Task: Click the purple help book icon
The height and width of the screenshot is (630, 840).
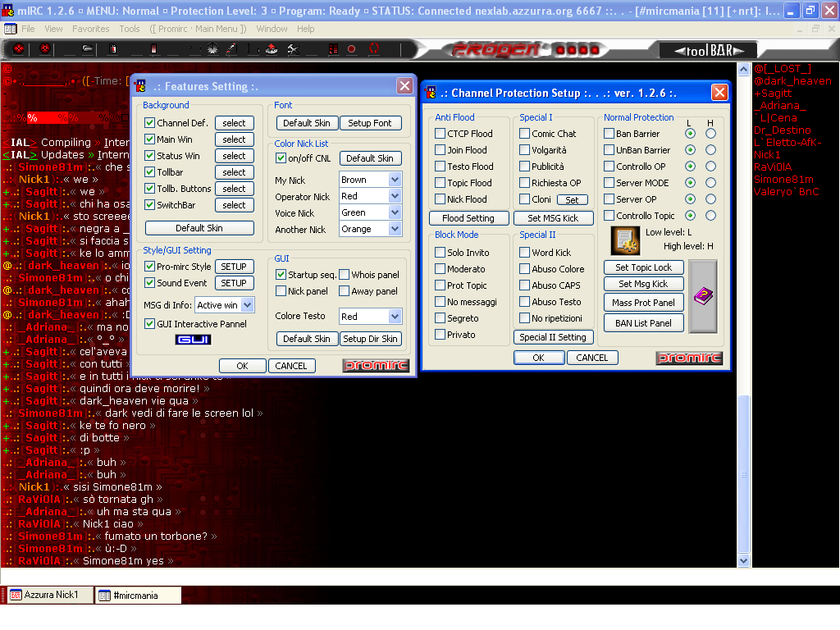Action: [x=703, y=296]
